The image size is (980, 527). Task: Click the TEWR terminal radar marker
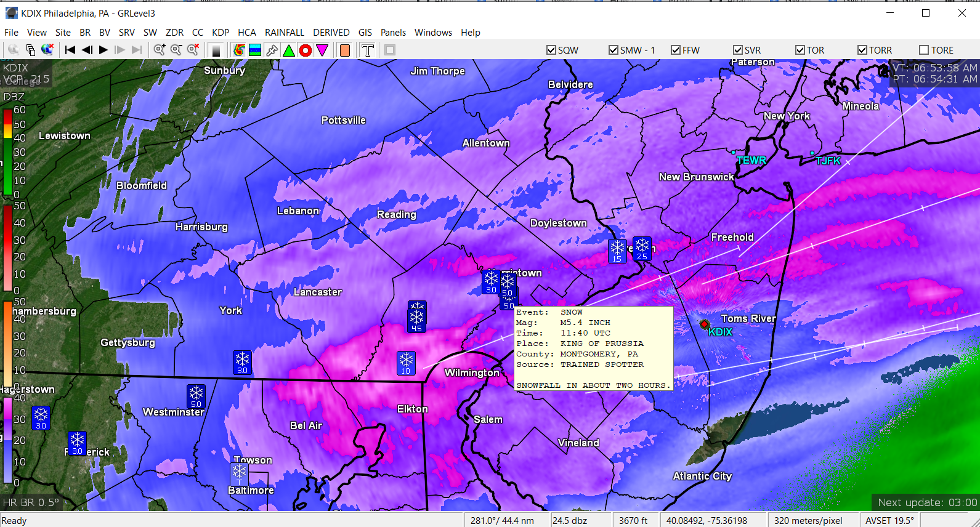(x=733, y=151)
